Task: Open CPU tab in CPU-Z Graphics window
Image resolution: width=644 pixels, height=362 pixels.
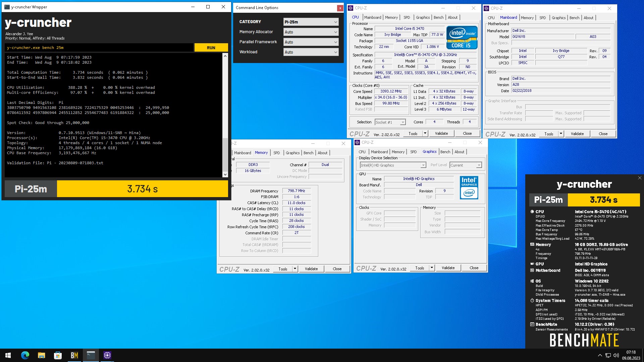Action: pyautogui.click(x=362, y=152)
